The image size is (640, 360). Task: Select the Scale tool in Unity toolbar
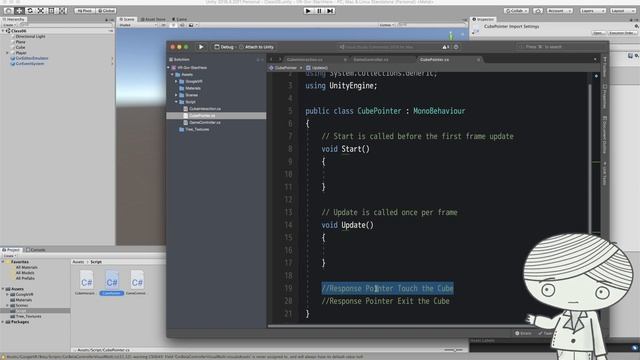point(41,11)
